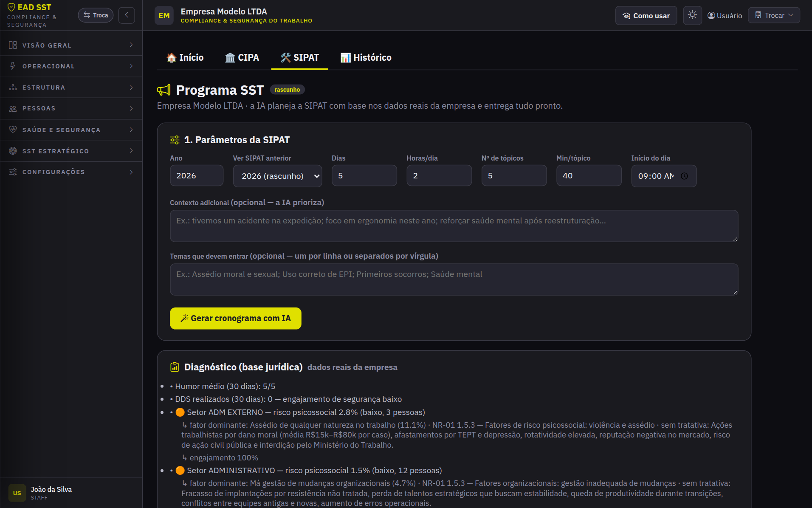This screenshot has width=812, height=508.
Task: Open the Como usar help button
Action: (646, 16)
